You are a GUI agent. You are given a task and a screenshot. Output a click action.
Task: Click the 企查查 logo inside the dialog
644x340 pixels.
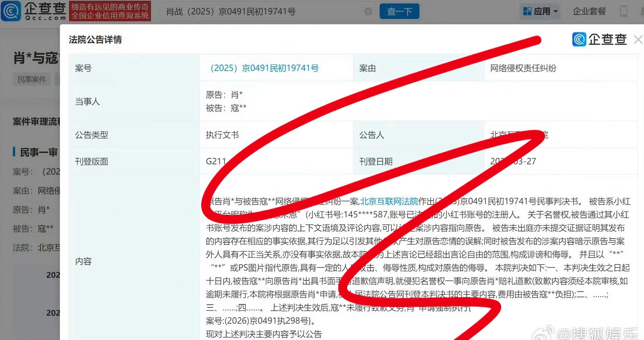click(600, 39)
